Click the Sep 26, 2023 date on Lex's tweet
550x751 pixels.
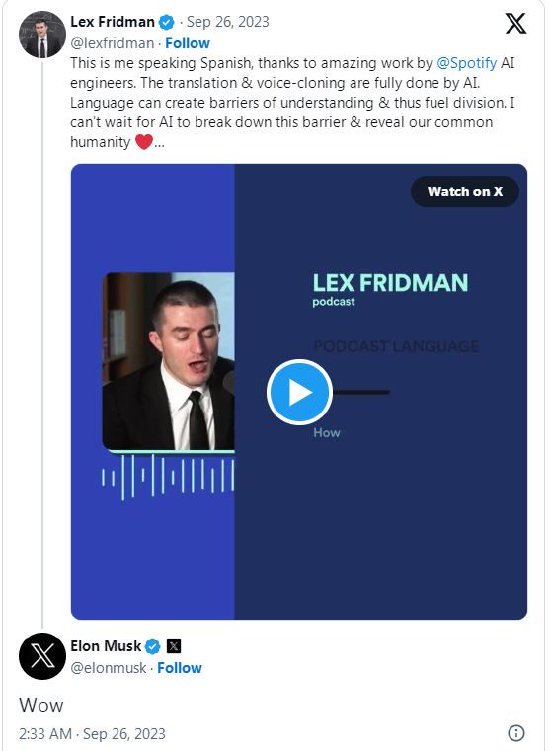pyautogui.click(x=228, y=22)
